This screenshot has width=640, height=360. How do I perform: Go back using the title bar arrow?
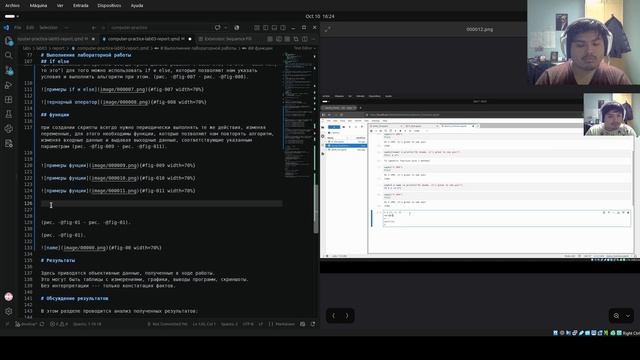tap(93, 28)
